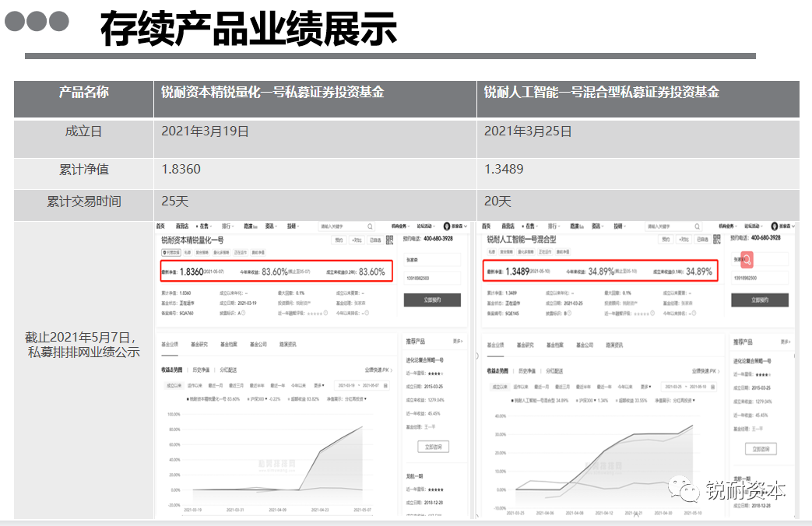Image resolution: width=812 pixels, height=526 pixels.
Task: Click user avatar in left fund page header
Action: tap(446, 226)
